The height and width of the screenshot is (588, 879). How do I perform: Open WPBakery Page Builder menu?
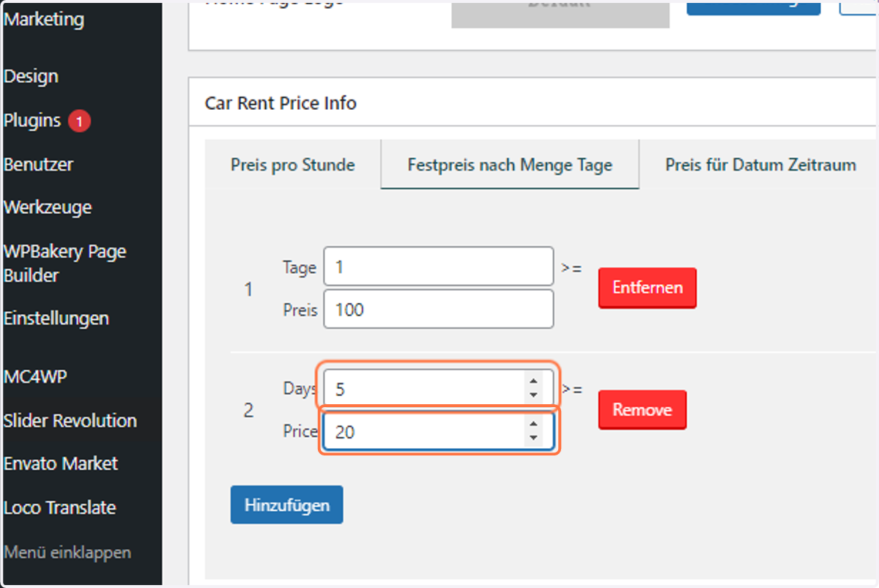coord(65,264)
